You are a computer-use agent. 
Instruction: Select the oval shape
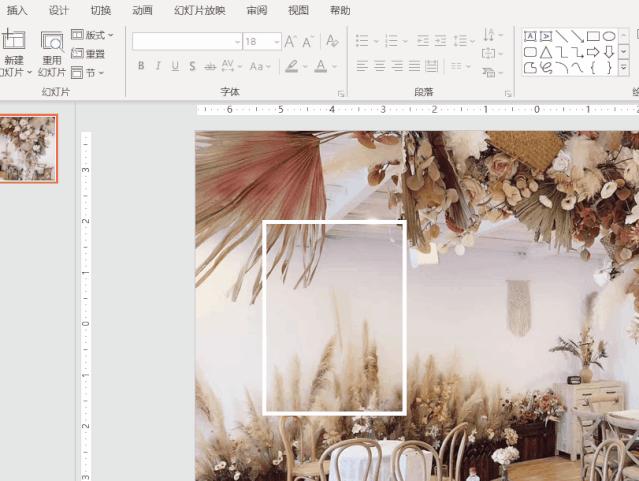pyautogui.click(x=609, y=37)
